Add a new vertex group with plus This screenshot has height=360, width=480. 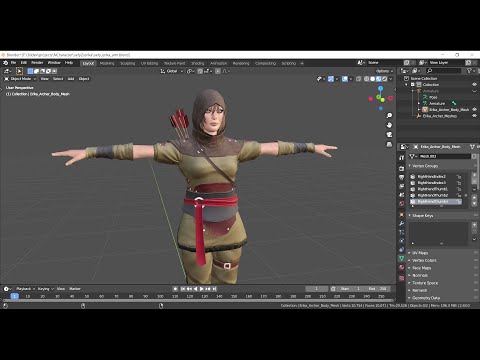click(474, 175)
